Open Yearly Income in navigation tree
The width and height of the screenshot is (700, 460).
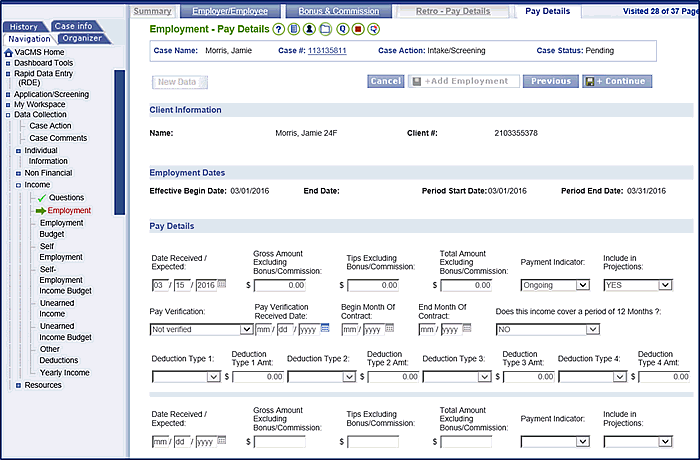tap(65, 373)
